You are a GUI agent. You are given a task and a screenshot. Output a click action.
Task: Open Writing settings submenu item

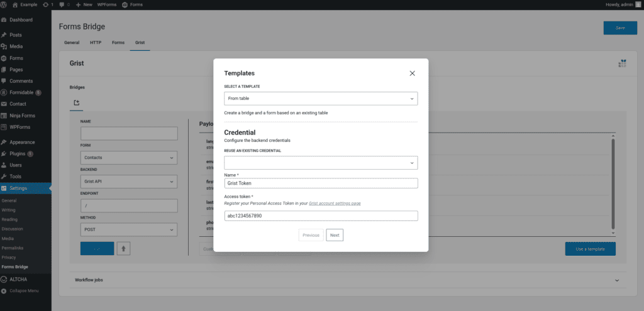9,210
